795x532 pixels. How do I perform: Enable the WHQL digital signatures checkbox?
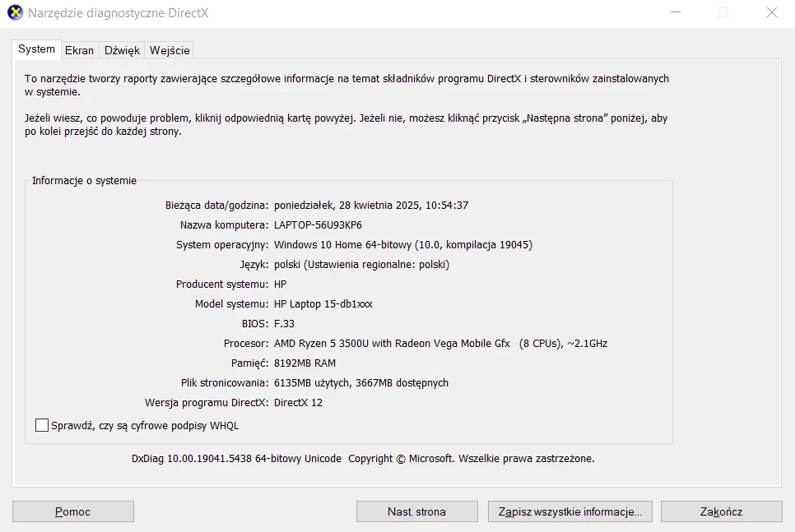(42, 426)
